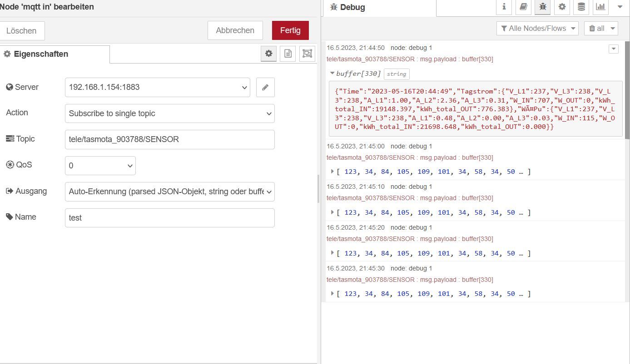This screenshot has height=364, width=630.
Task: Open the Action dropdown
Action: coord(170,113)
